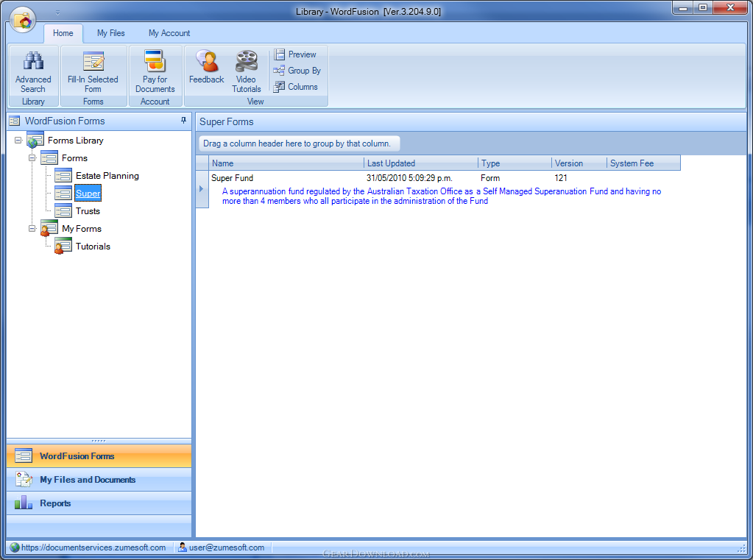The height and width of the screenshot is (560, 753).
Task: Switch to the Home ribbon tab
Action: (x=63, y=33)
